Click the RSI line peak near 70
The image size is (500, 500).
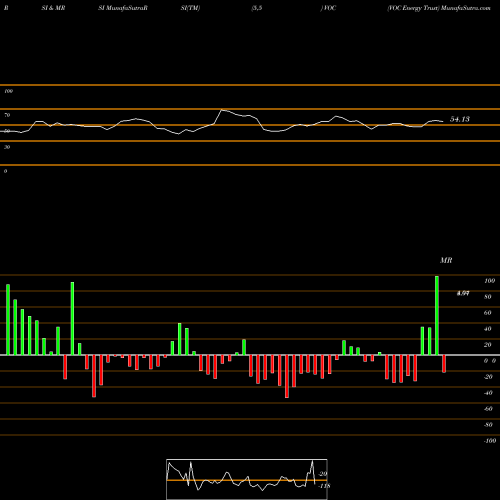[222, 110]
